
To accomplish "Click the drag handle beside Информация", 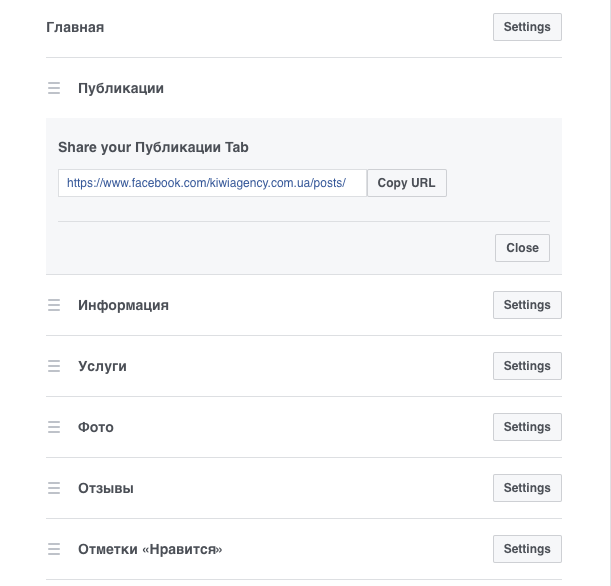I will [54, 305].
